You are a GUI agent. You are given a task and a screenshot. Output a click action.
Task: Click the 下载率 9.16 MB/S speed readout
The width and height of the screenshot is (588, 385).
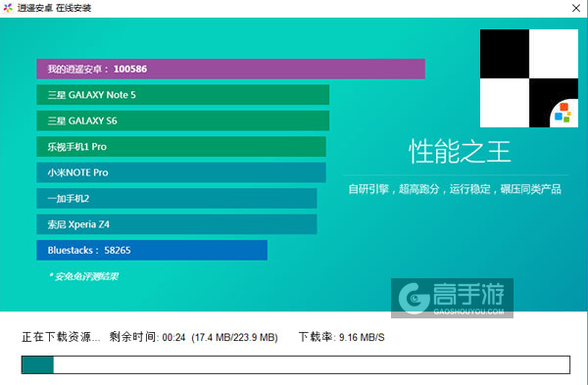(342, 337)
